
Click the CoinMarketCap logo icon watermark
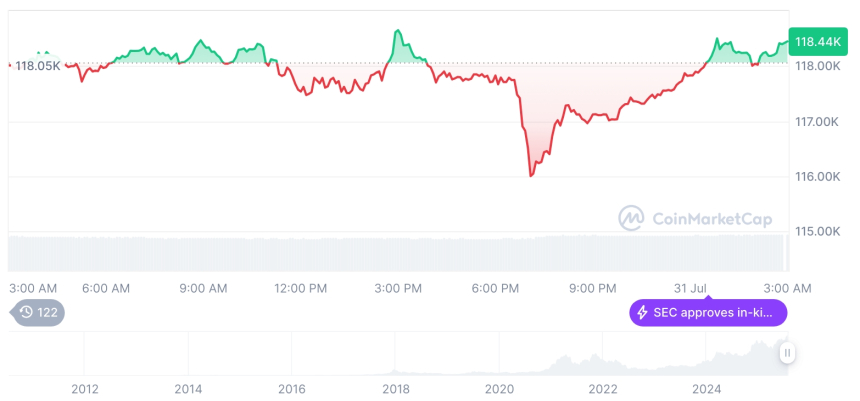[x=631, y=218]
